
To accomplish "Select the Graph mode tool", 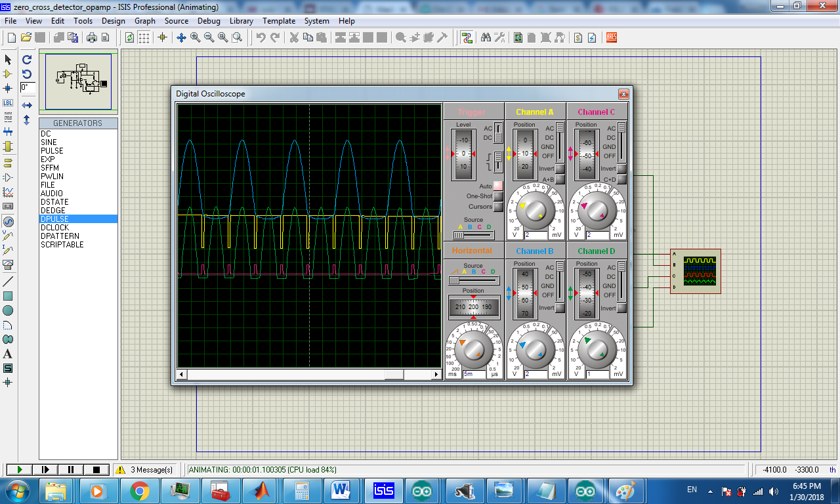I will point(8,192).
